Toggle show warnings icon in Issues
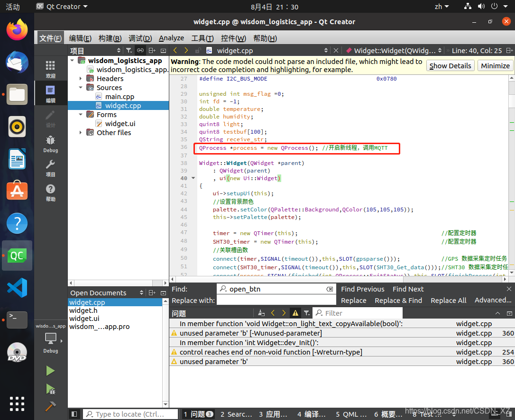The image size is (515, 420). (295, 313)
